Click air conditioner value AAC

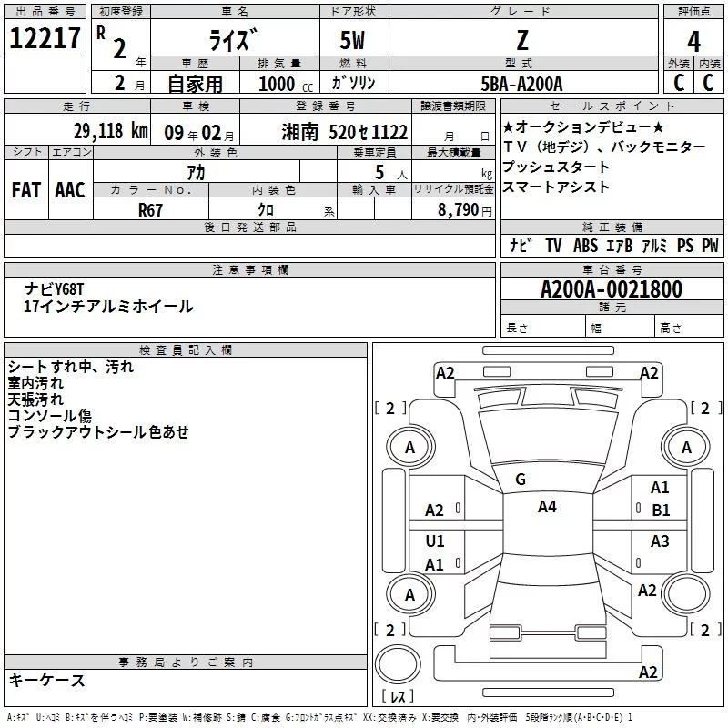pyautogui.click(x=70, y=190)
